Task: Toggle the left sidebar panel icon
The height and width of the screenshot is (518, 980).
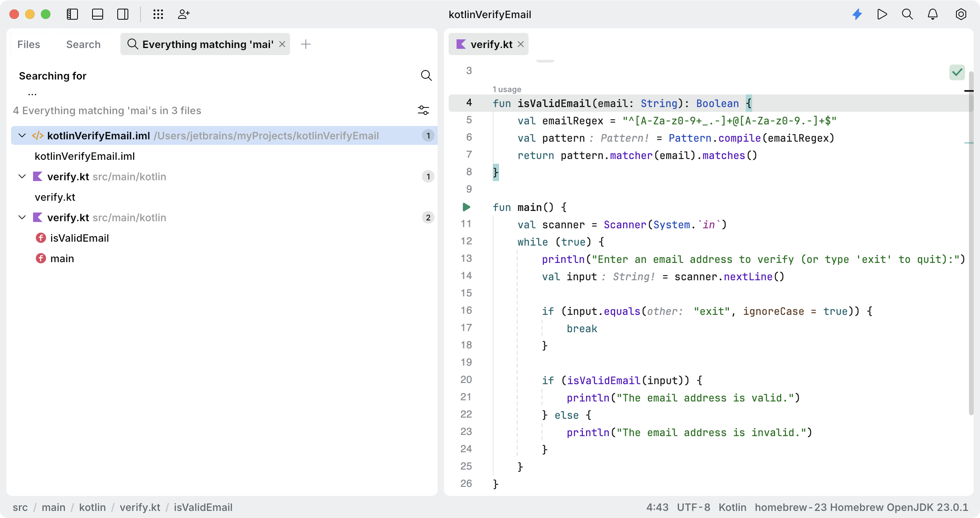Action: [72, 15]
